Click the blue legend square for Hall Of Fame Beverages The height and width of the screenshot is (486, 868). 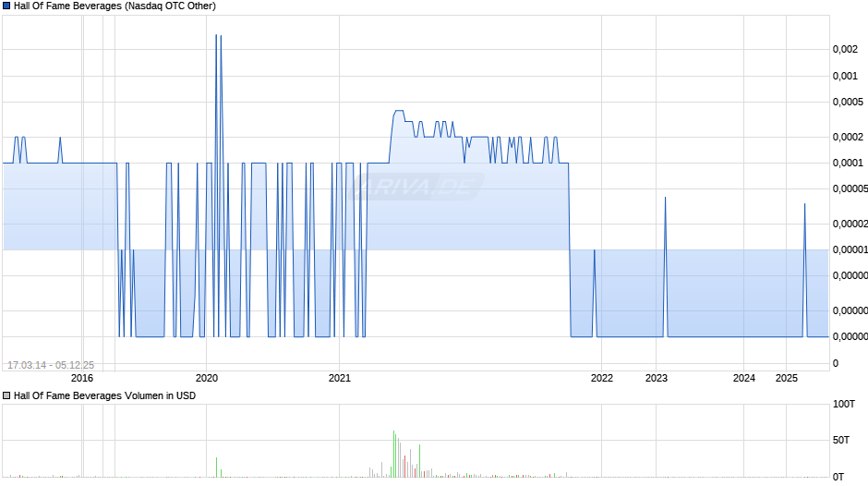[6, 6]
